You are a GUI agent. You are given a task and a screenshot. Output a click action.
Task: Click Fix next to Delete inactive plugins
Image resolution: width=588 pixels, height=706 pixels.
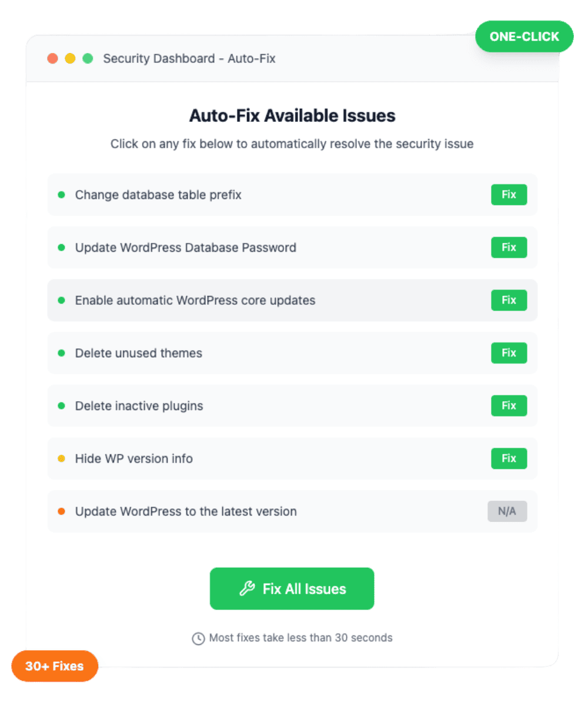(x=509, y=406)
